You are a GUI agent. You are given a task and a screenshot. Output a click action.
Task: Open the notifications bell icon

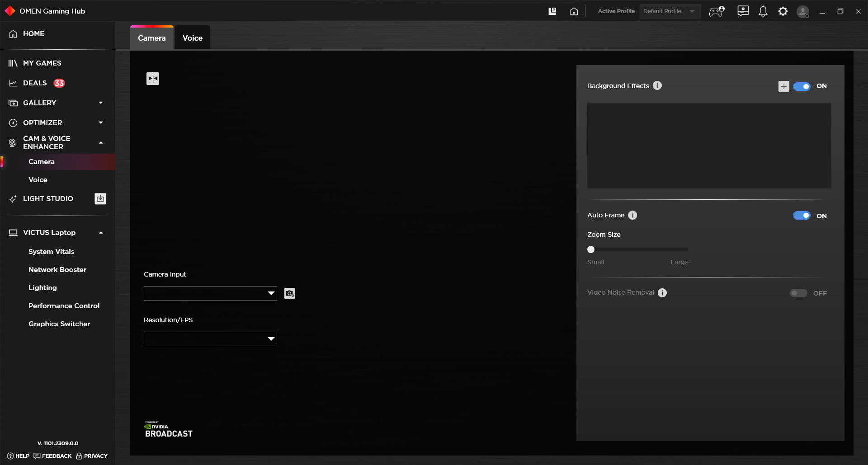click(x=763, y=11)
